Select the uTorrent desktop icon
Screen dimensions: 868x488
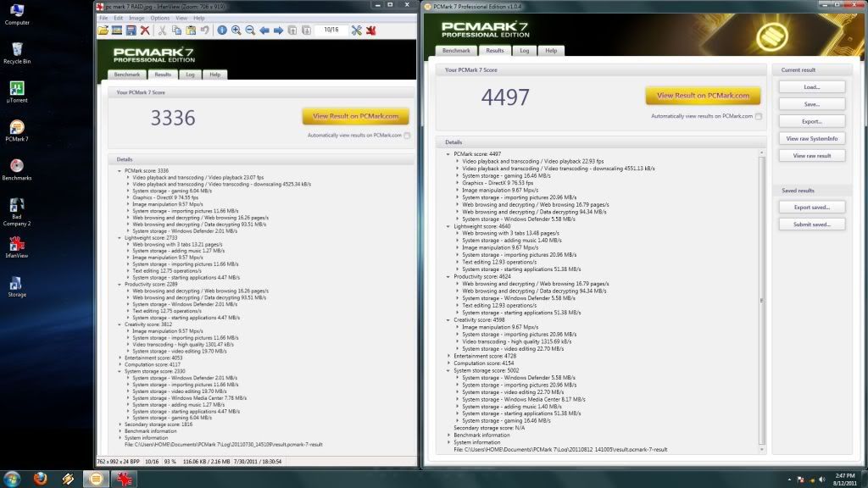(17, 91)
